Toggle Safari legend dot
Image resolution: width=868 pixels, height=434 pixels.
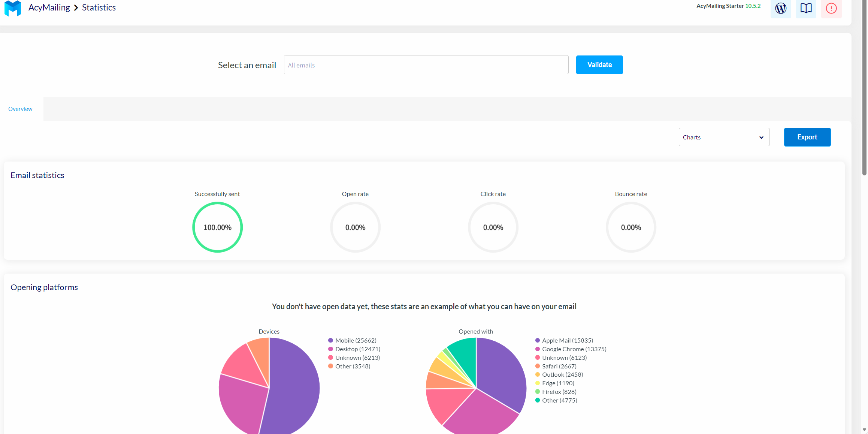[538, 366]
